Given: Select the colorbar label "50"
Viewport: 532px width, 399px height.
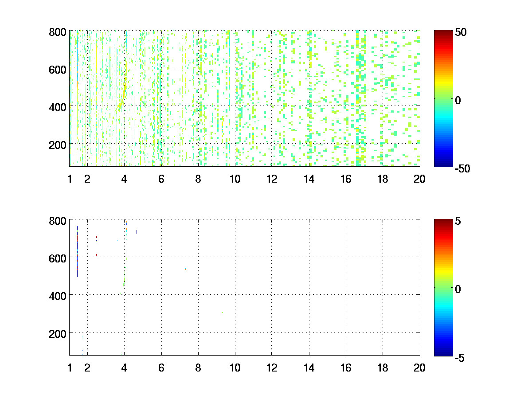Looking at the screenshot, I should [x=461, y=33].
